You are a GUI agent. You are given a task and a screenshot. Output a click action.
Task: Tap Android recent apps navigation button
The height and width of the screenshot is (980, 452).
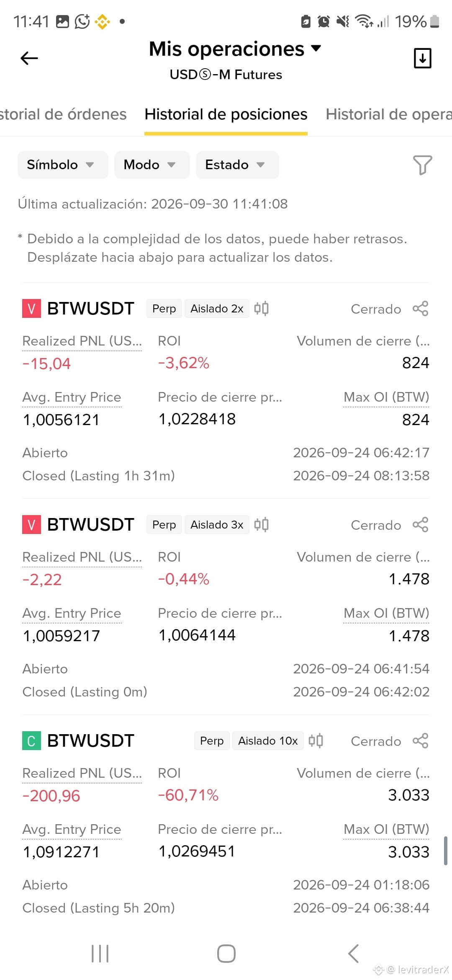coord(100,954)
